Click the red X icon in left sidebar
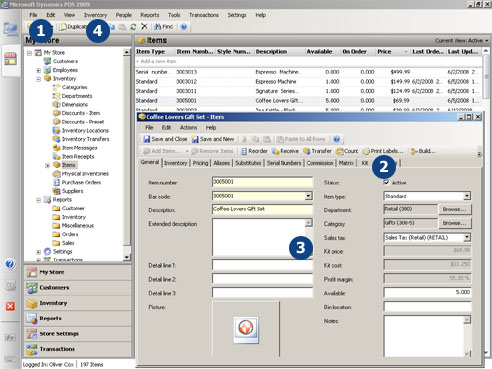Image resolution: width=492 pixels, height=369 pixels. tap(10, 306)
